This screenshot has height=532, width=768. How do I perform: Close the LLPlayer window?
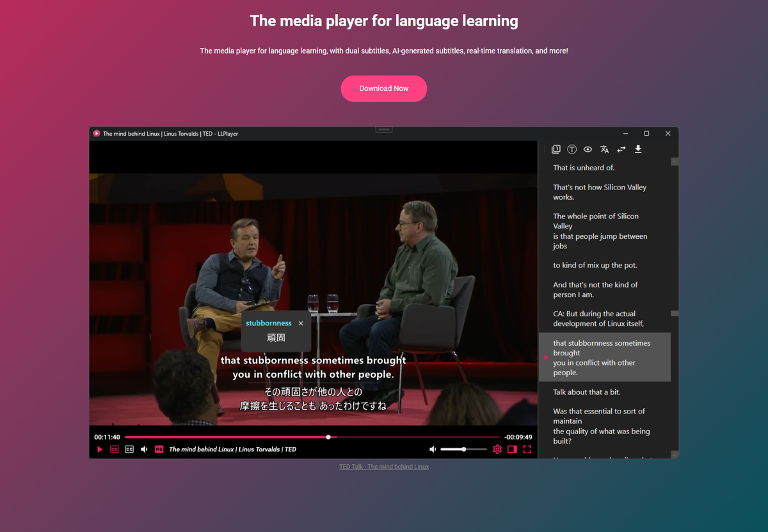[668, 133]
